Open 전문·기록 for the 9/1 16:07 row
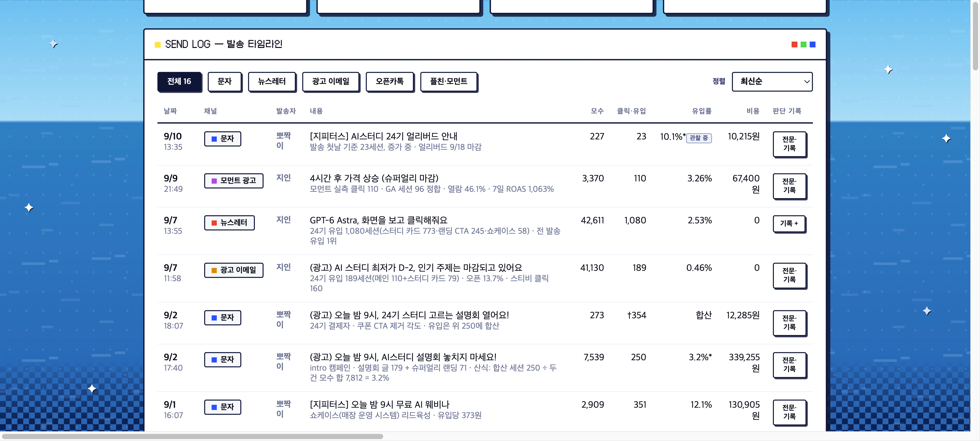Image resolution: width=980 pixels, height=441 pixels. coord(789,412)
